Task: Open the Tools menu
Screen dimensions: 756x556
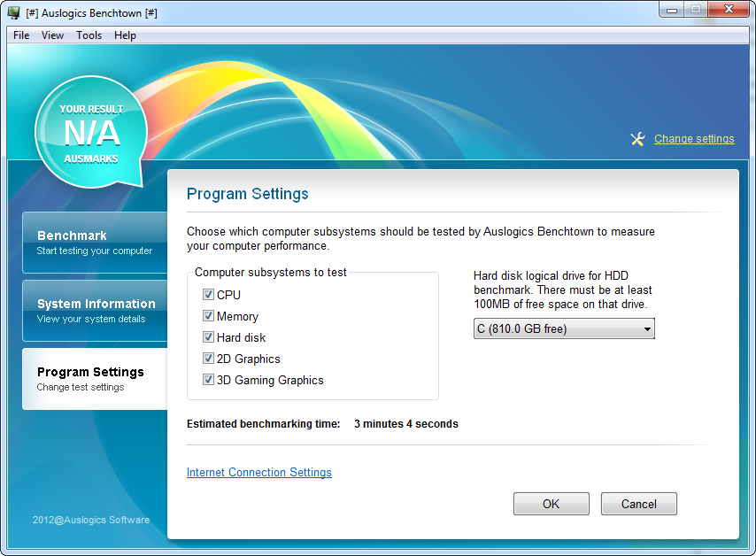Action: tap(89, 35)
